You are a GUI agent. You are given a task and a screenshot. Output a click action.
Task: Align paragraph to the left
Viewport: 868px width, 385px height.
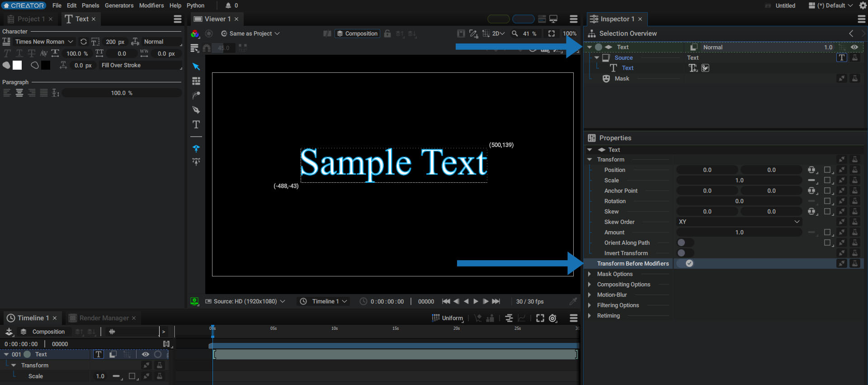point(7,93)
